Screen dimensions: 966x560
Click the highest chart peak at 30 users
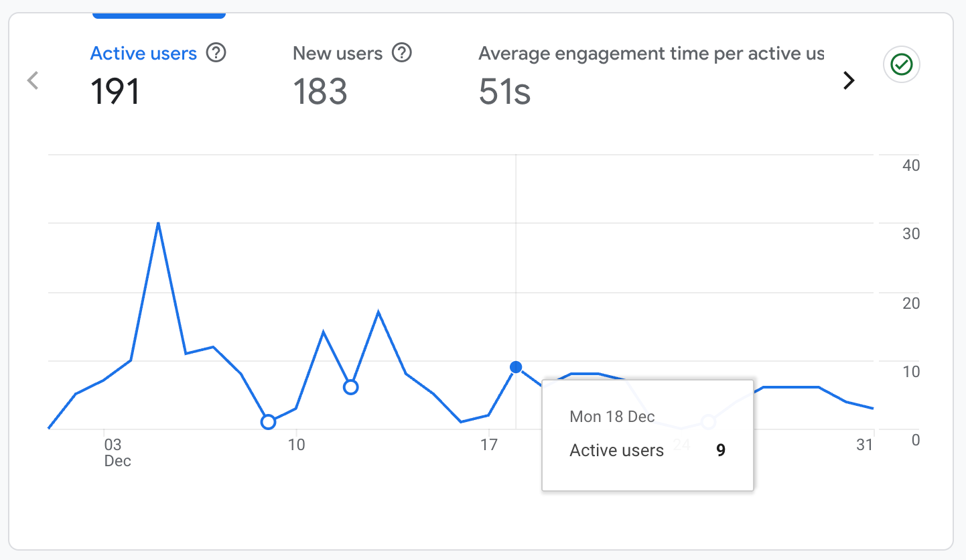click(x=158, y=223)
